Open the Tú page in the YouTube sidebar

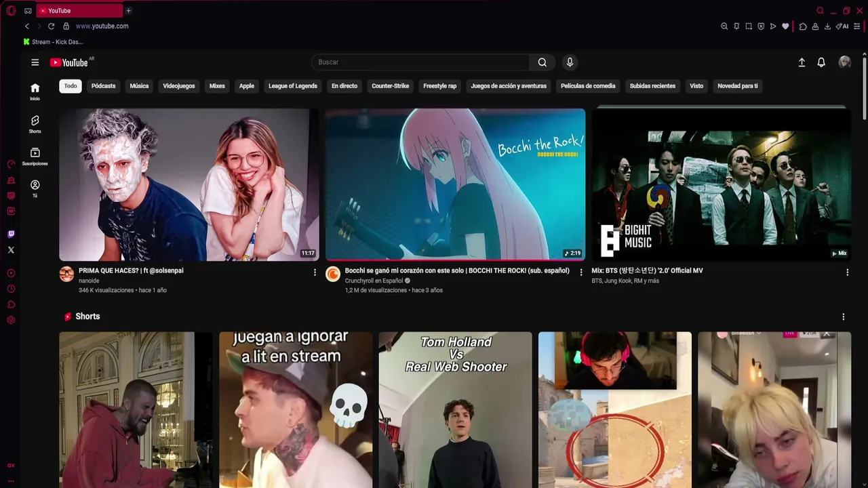coord(35,189)
